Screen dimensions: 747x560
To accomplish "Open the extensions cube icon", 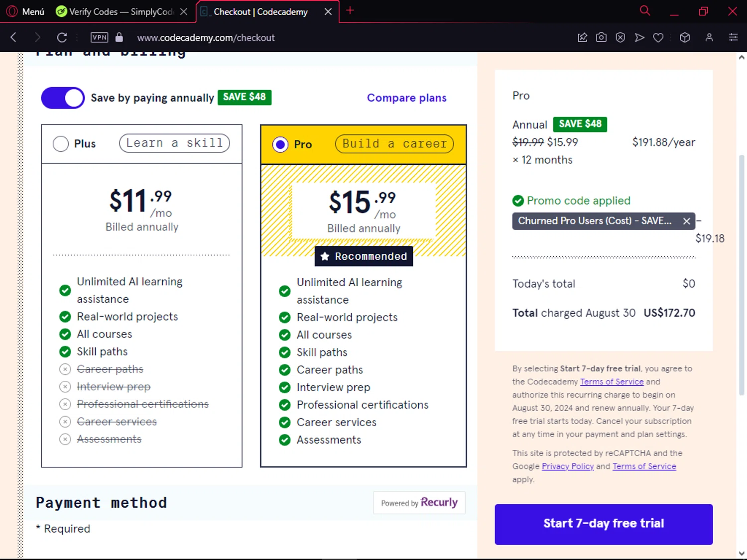I will coord(685,37).
